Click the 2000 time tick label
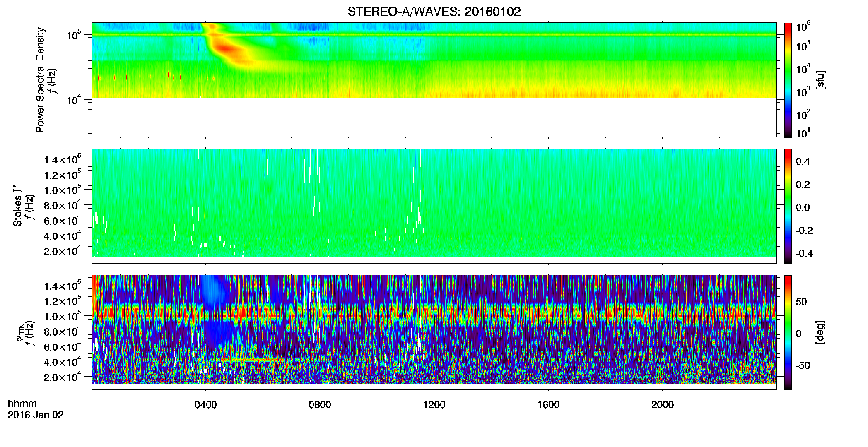868x447 pixels. tap(663, 405)
